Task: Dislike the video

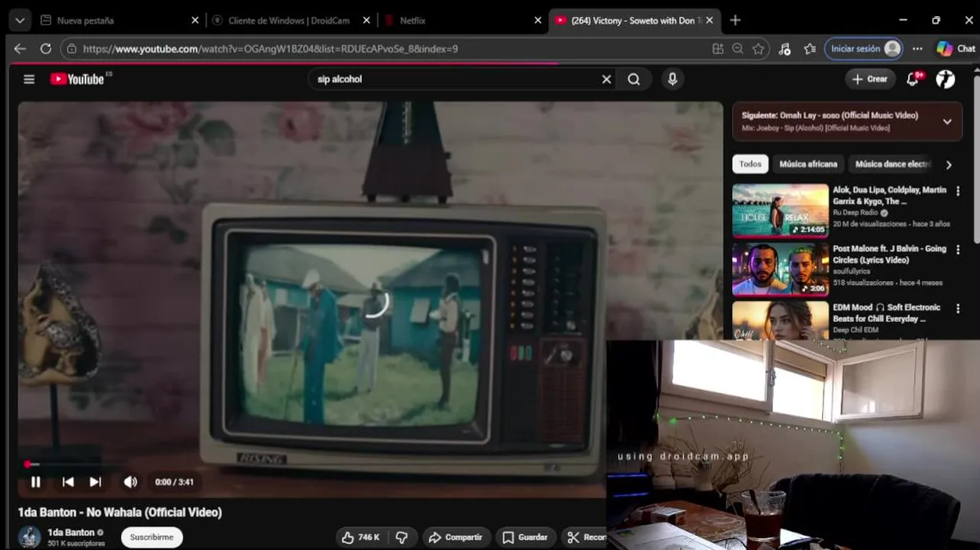Action: [x=401, y=537]
